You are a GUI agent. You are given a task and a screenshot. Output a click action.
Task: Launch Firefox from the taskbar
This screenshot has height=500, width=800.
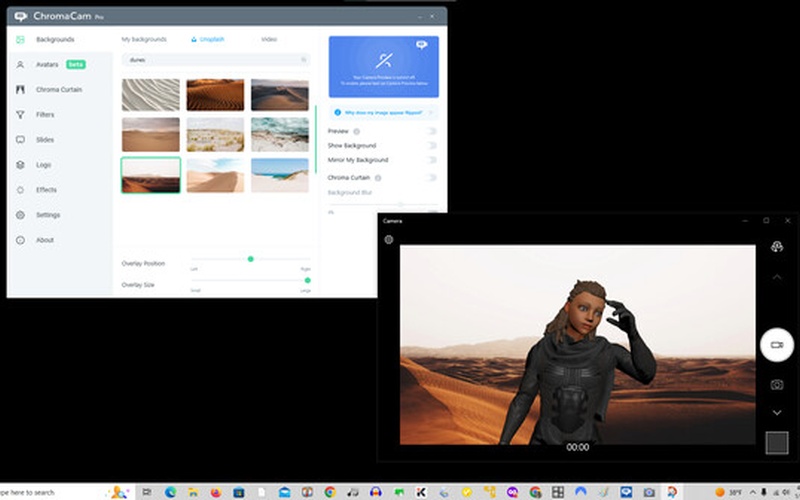coord(216,492)
